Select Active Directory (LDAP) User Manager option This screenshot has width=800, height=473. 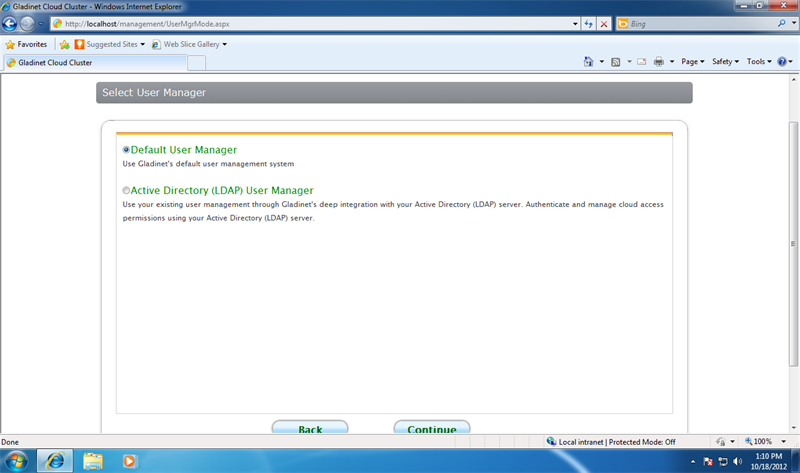pos(126,190)
